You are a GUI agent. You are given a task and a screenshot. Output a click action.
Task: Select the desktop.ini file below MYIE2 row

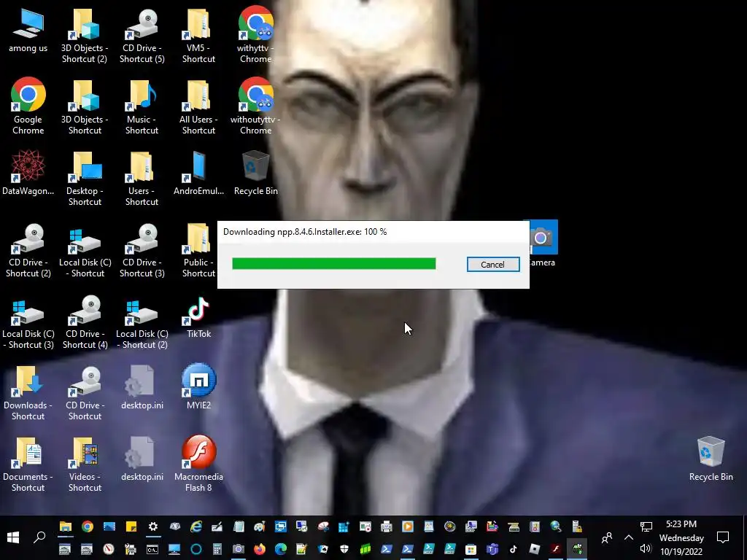[x=142, y=458]
